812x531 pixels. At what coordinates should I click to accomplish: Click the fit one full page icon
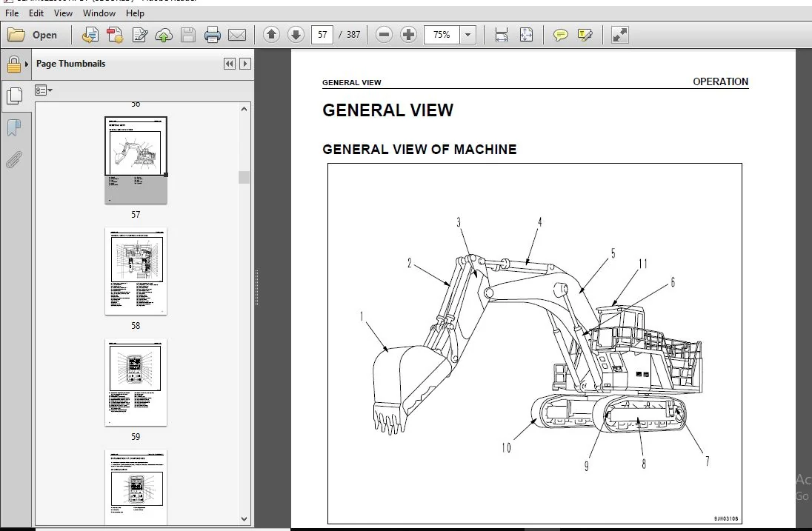[x=526, y=35]
